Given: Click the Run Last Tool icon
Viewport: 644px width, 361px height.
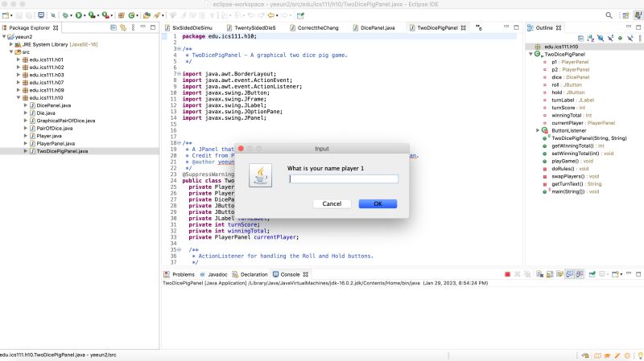Looking at the screenshot, I should click(106, 15).
